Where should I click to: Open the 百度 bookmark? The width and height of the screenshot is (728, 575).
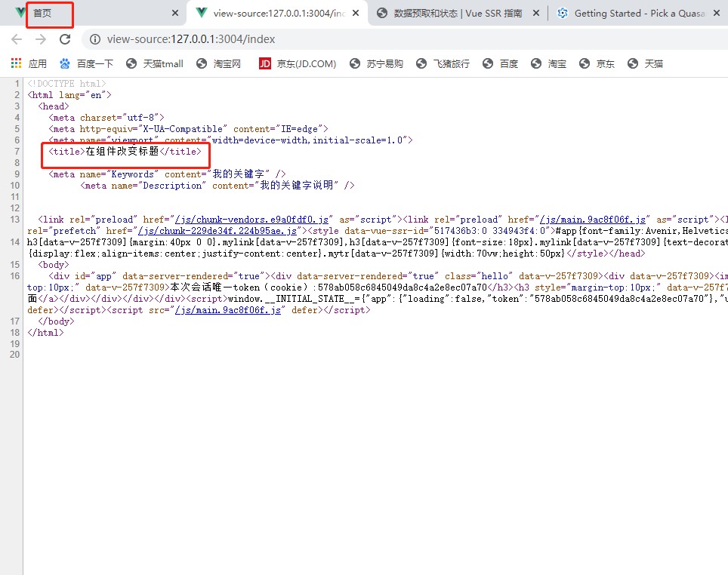(x=500, y=63)
